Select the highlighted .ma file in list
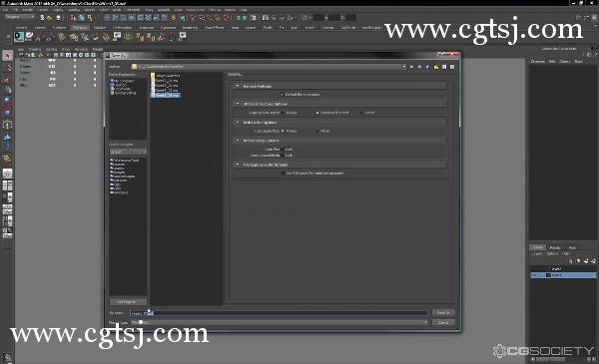This screenshot has height=364, width=599. click(x=166, y=95)
